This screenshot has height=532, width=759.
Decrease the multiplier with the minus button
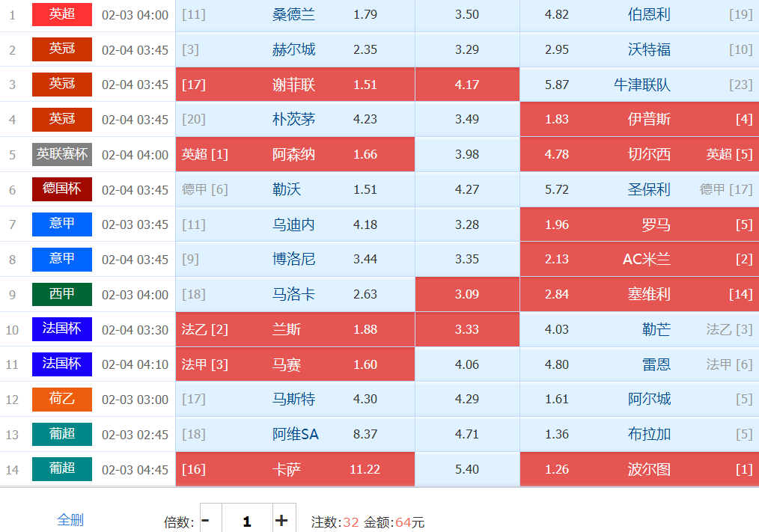click(206, 521)
